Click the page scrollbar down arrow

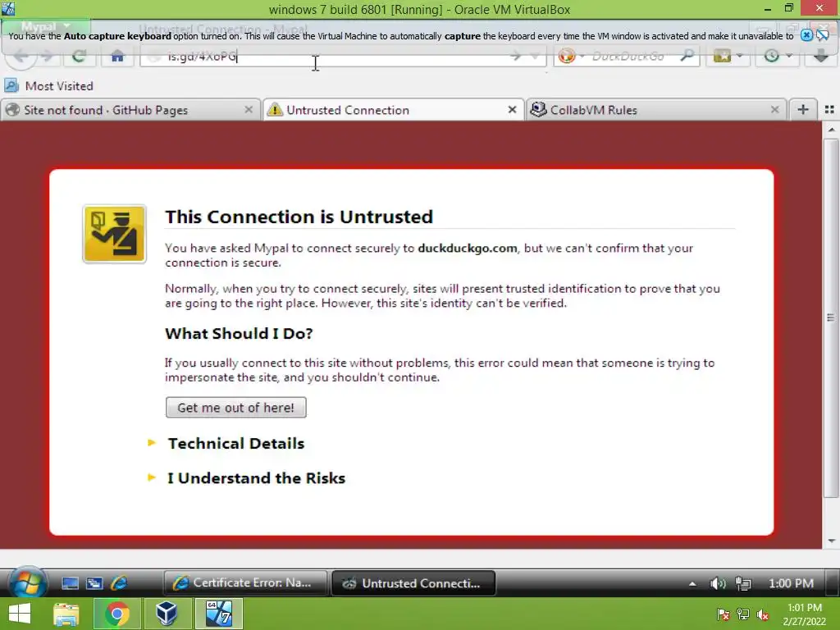point(831,541)
